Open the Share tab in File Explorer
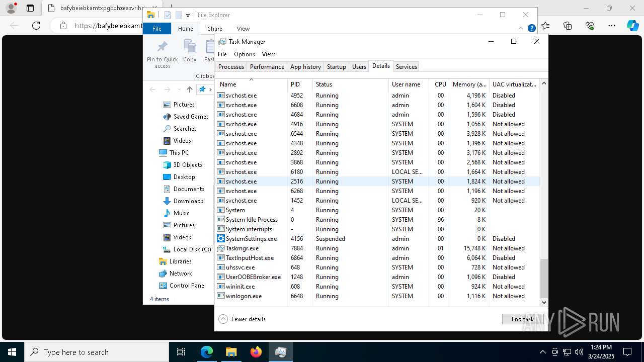The image size is (644, 362). [x=215, y=29]
